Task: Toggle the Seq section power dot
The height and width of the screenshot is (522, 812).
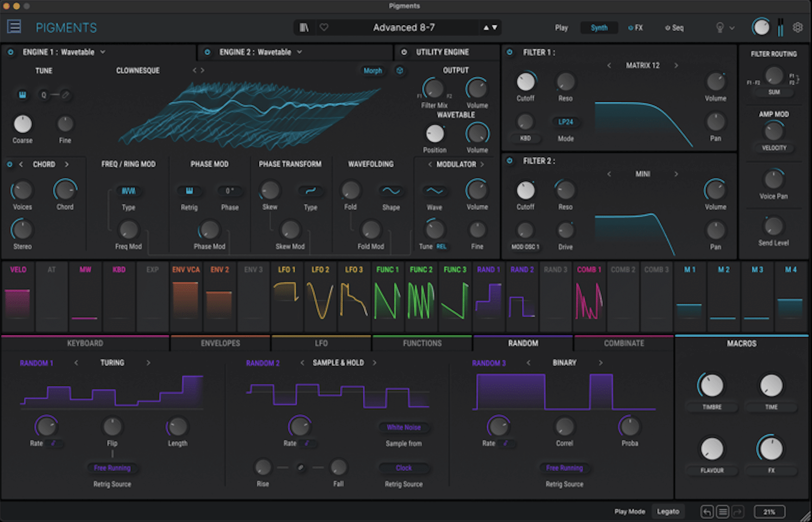Action: click(x=667, y=28)
